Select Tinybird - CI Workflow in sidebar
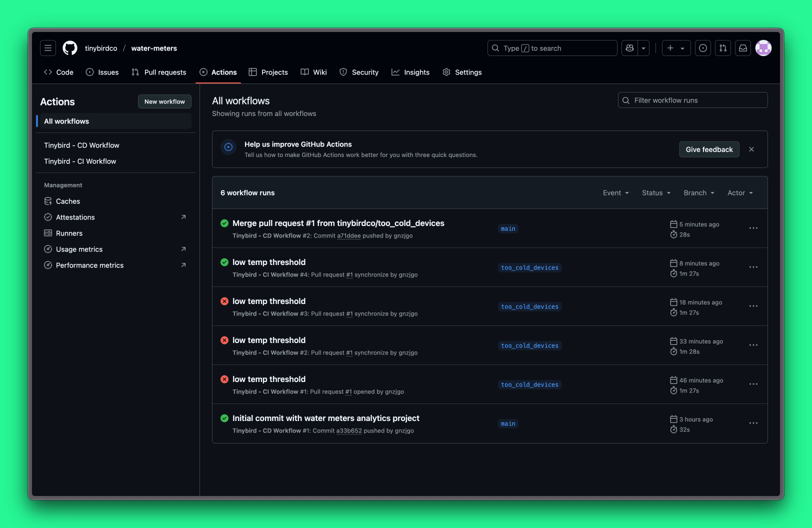Image resolution: width=812 pixels, height=528 pixels. [x=80, y=161]
